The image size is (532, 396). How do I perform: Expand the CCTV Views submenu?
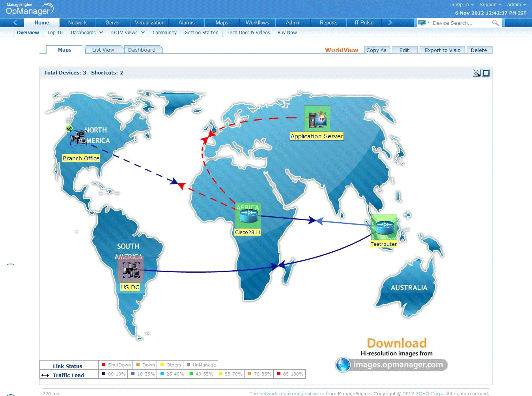pyautogui.click(x=128, y=33)
